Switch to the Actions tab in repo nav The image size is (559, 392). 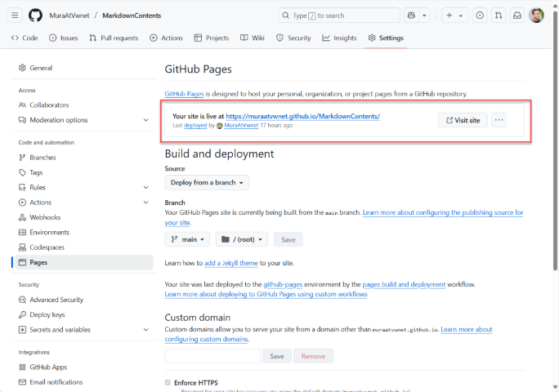(x=167, y=38)
